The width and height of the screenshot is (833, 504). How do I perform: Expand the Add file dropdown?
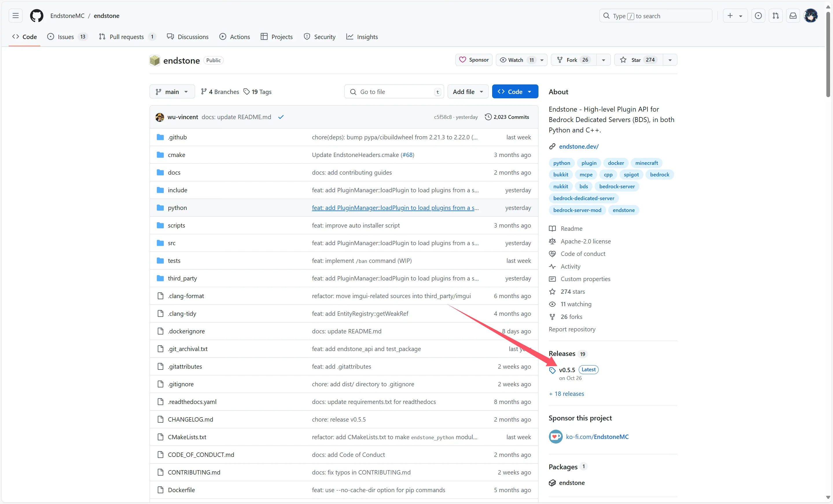(468, 92)
